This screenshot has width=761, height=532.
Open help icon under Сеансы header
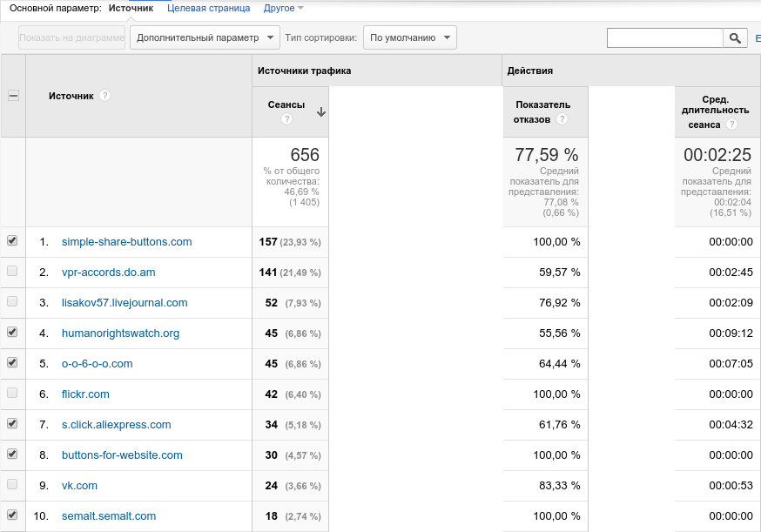click(286, 119)
